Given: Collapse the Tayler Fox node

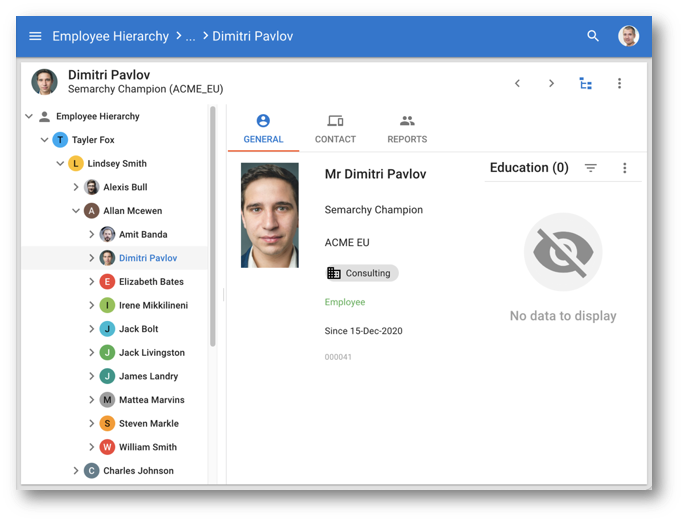Looking at the screenshot, I should click(x=44, y=140).
